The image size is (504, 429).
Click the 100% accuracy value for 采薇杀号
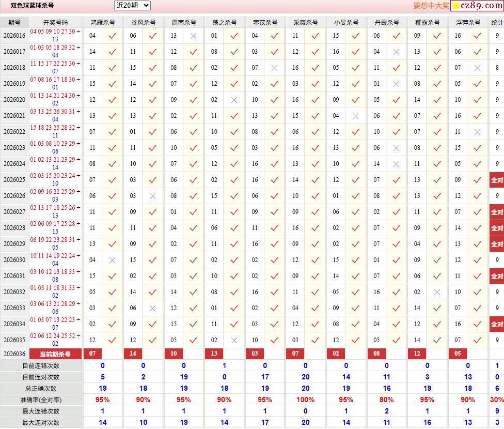306,400
